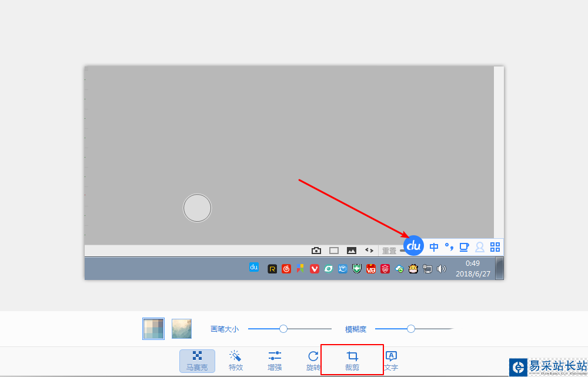The image size is (588, 377).
Task: Click the picture icon in the image
Action: (x=352, y=250)
